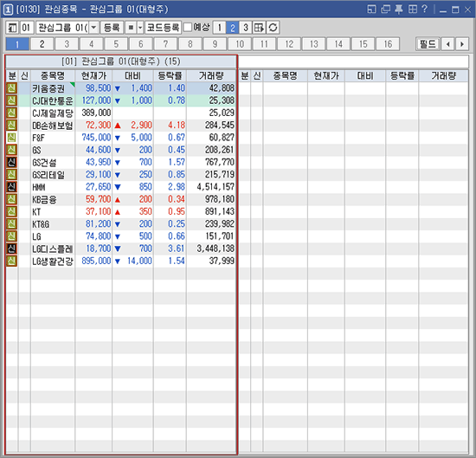Click the black 신 icon on LG디스플레이 row

(x=11, y=248)
